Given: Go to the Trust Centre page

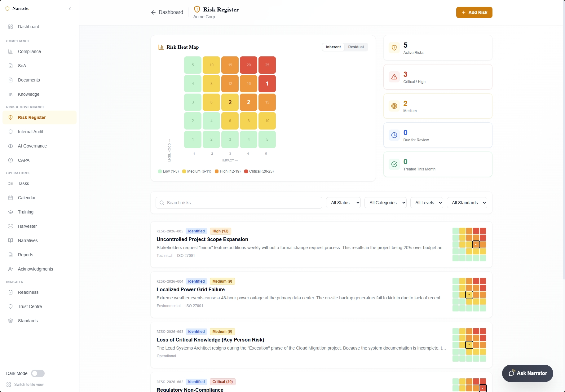Looking at the screenshot, I should 29,306.
